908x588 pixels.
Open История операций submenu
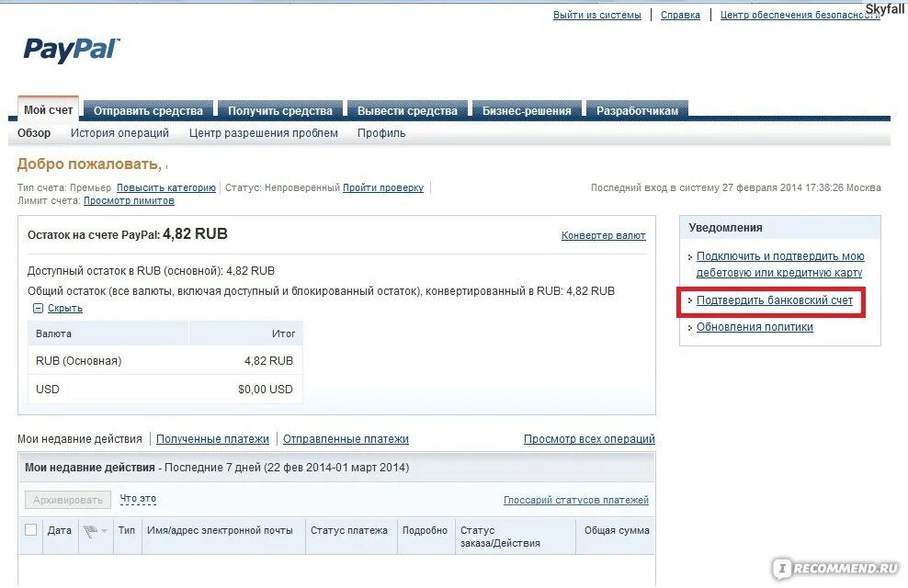pyautogui.click(x=119, y=133)
